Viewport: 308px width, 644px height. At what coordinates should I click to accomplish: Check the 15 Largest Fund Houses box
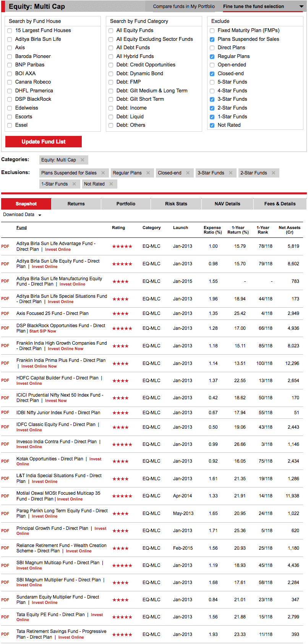coord(10,31)
